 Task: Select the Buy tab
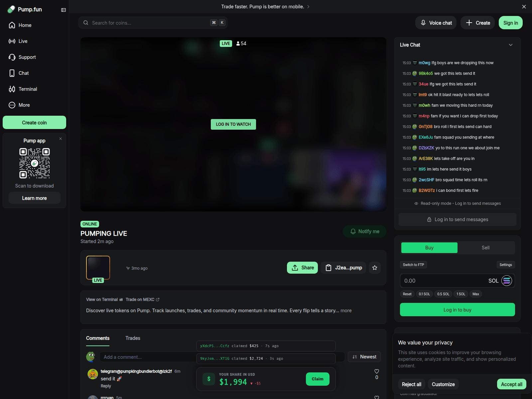tap(429, 248)
